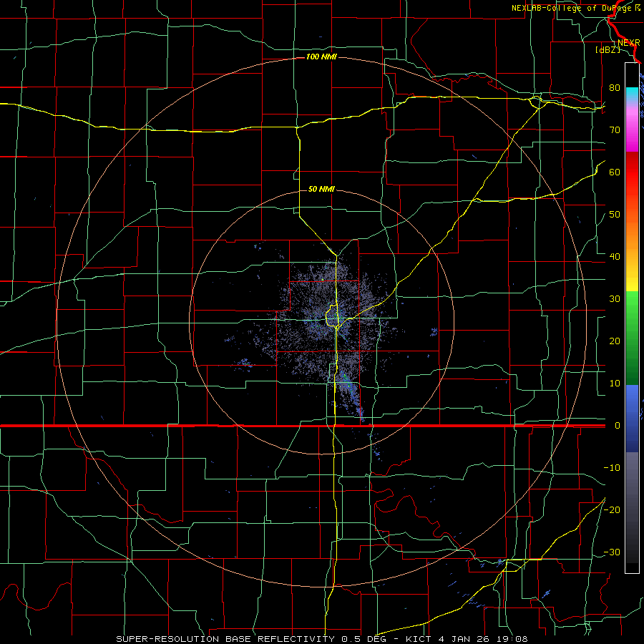Screen dimensions: 644x644
Task: Click the '100 NMI' range ring label
Action: click(x=321, y=57)
